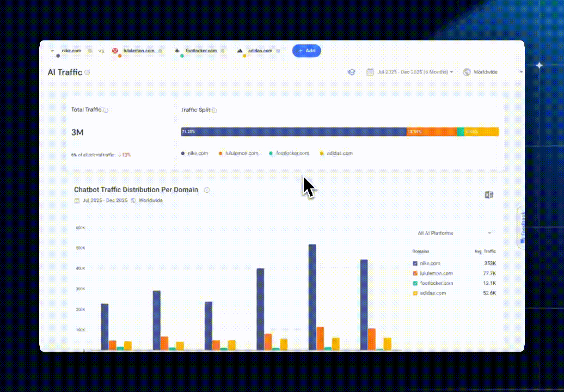Viewport: 564px width, 392px height.
Task: Click adidas.com in the Traffic Split legend
Action: 336,153
